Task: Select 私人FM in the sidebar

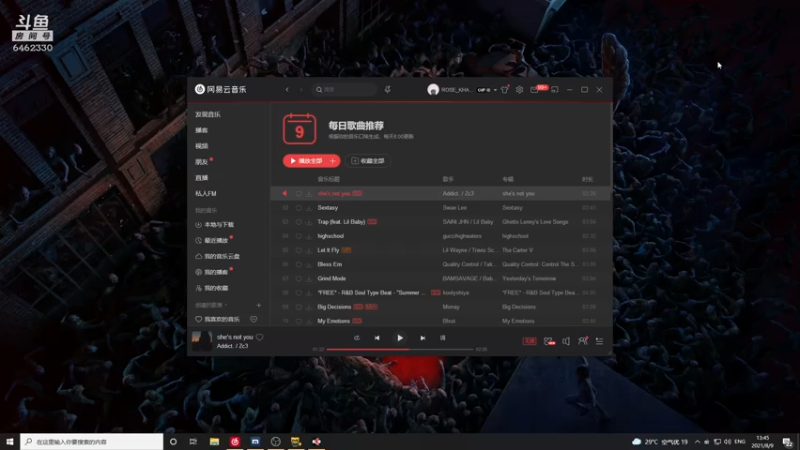Action: point(206,193)
